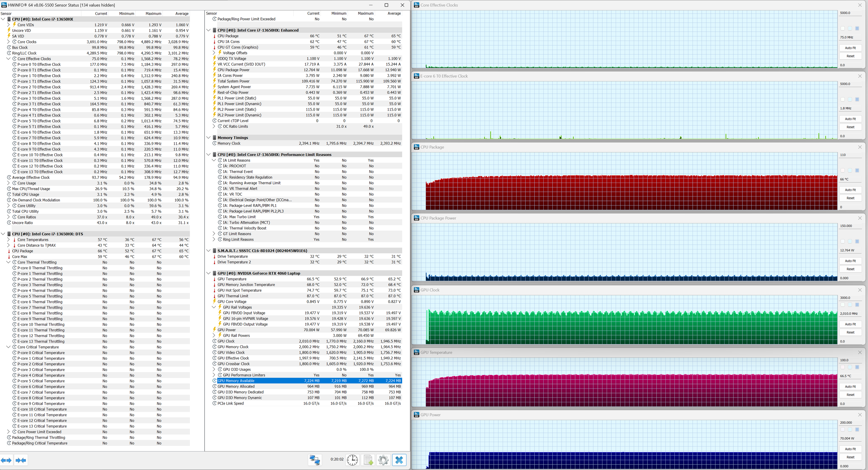Click the shrink columns inward-arrows icon
Viewport: 868px width, 470px height.
21,460
